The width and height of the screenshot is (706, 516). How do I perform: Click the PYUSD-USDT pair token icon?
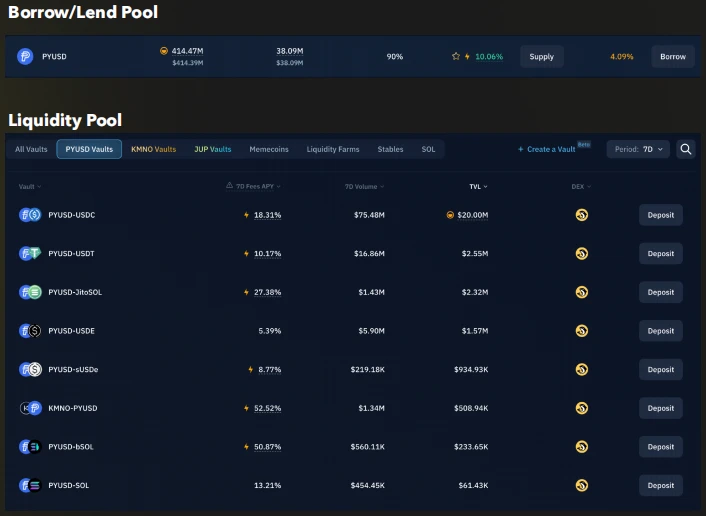coord(30,254)
